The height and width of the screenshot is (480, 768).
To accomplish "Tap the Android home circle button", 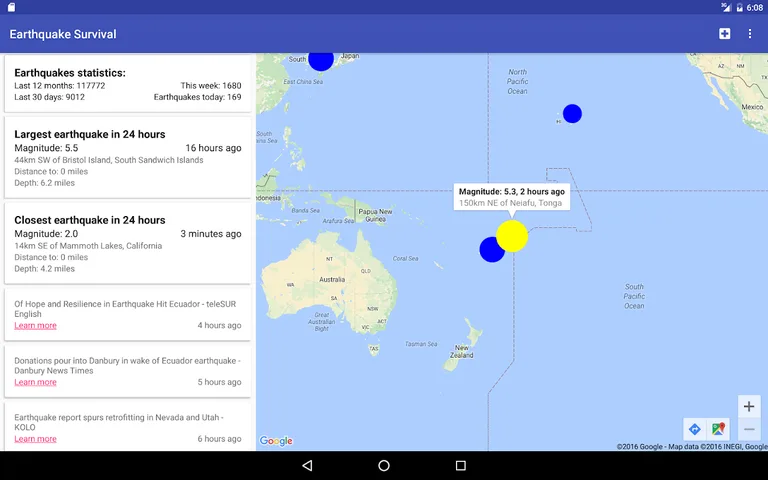I will [x=384, y=465].
